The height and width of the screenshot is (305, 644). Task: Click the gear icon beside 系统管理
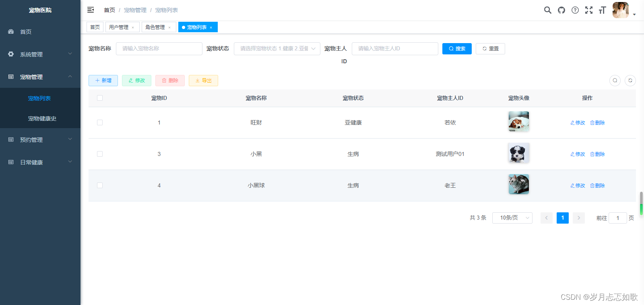(11, 54)
